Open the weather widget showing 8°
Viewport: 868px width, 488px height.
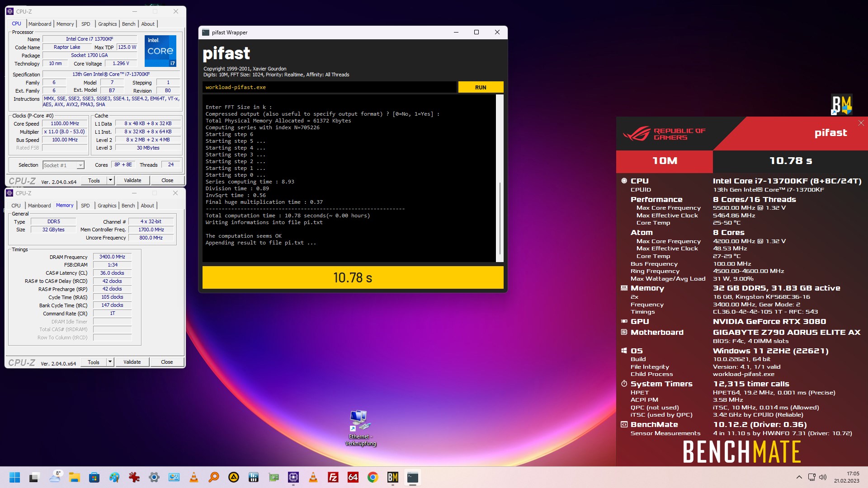[x=55, y=477]
